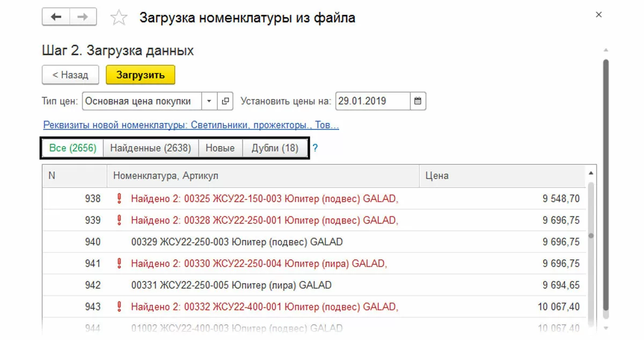Click the open-form icon beside price type

pyautogui.click(x=225, y=101)
